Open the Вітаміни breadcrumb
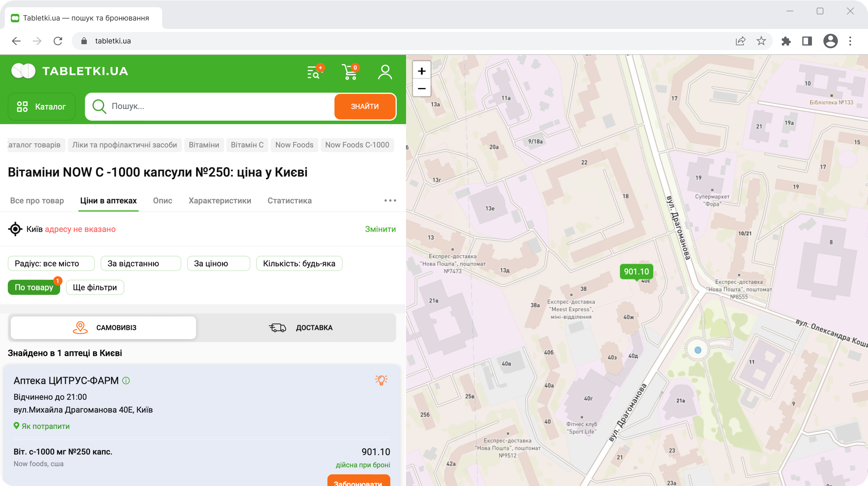The image size is (868, 486). click(x=204, y=145)
